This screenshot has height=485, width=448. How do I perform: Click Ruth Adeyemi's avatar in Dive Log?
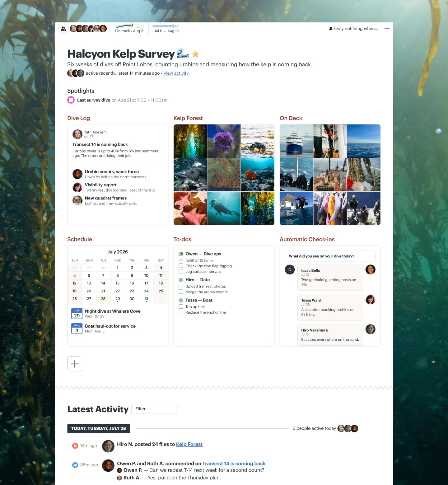click(77, 134)
